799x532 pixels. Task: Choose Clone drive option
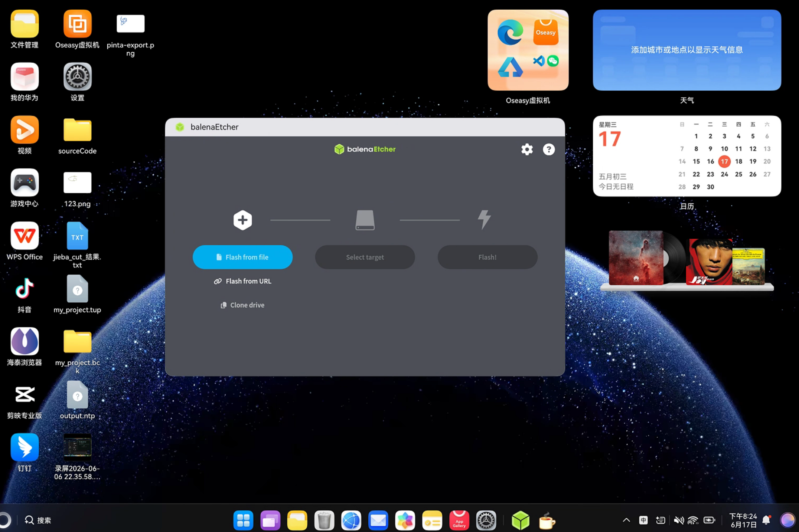(242, 305)
